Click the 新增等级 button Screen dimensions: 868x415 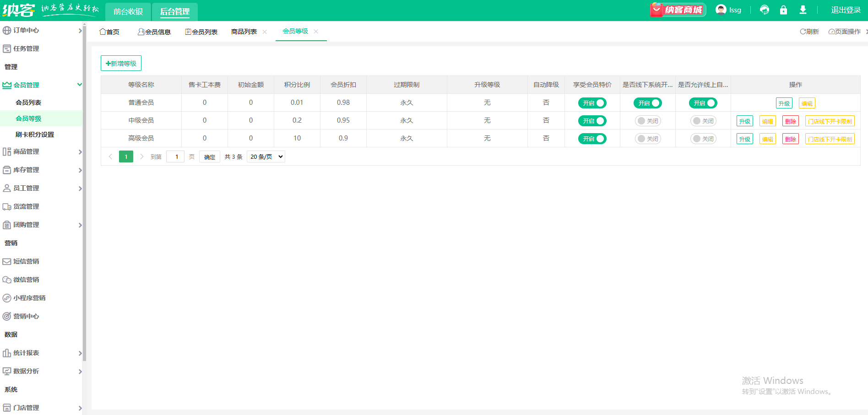click(x=121, y=64)
